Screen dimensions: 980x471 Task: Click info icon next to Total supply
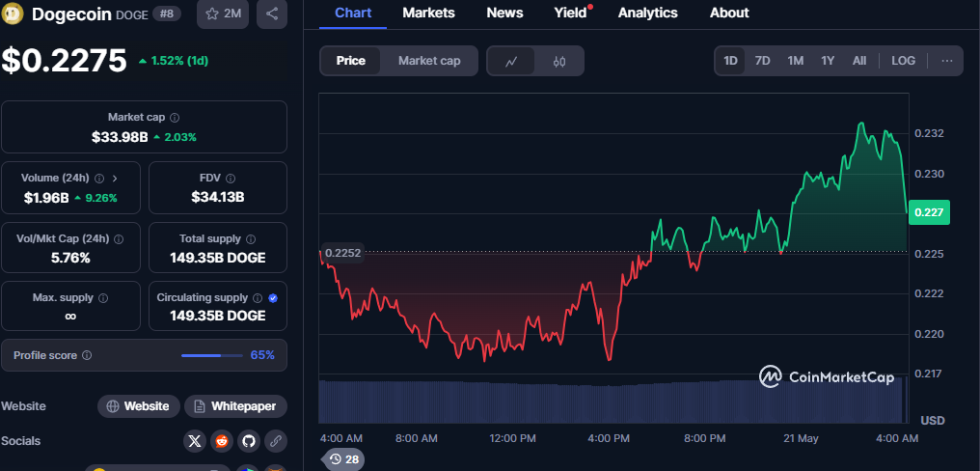coord(251,239)
